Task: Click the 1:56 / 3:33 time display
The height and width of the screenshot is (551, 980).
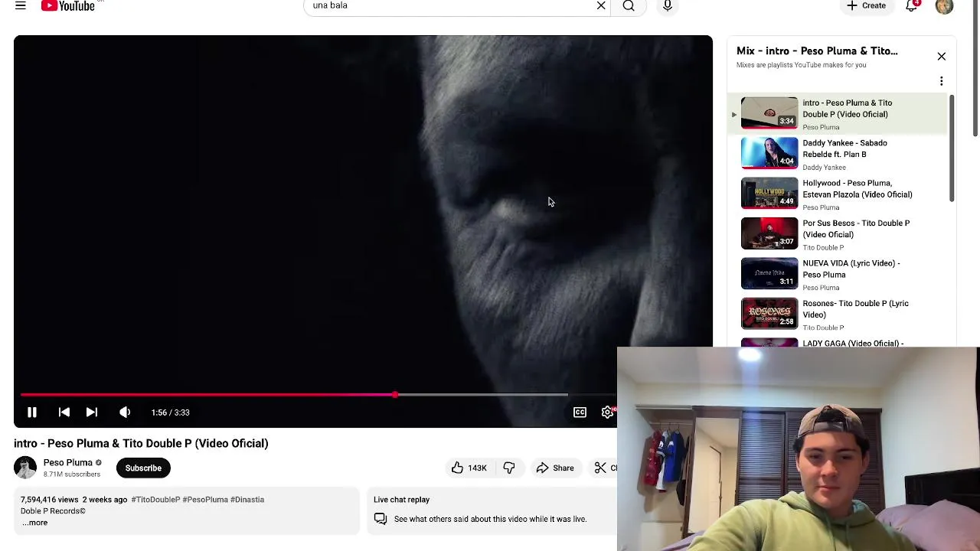Action: click(x=170, y=412)
